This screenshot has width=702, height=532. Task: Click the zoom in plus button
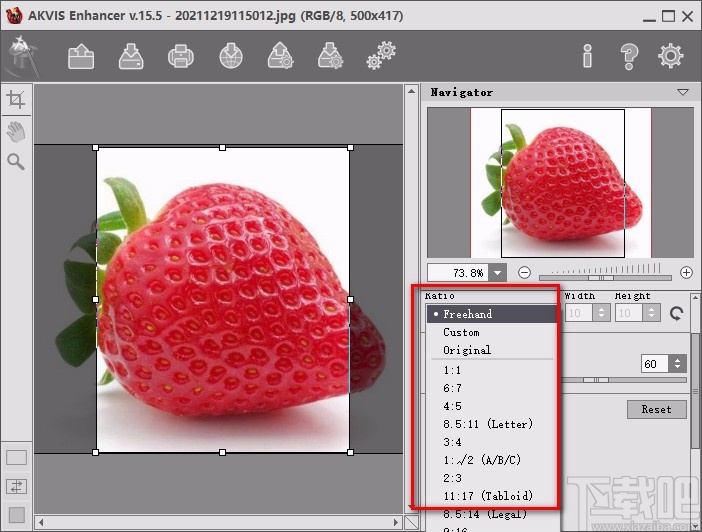[686, 273]
